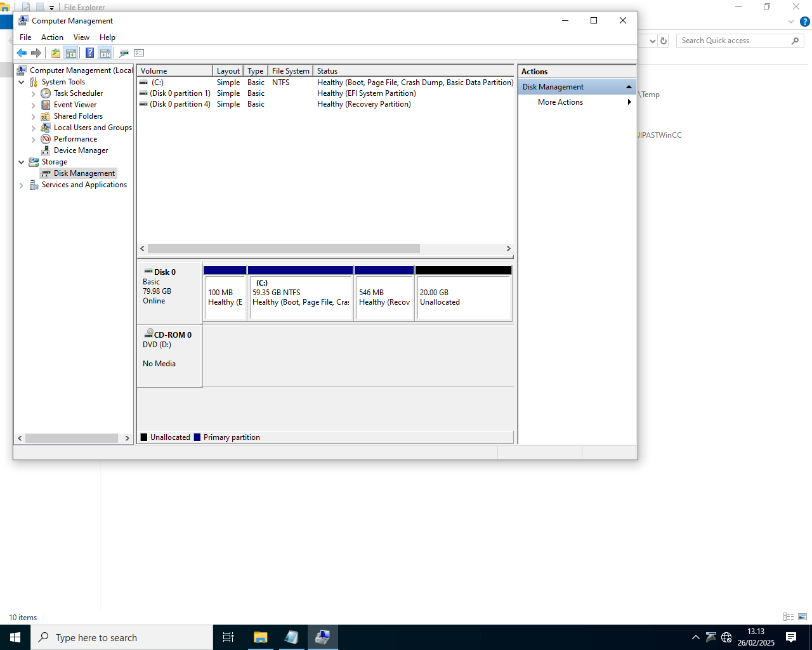The width and height of the screenshot is (812, 650).
Task: Sort by the Type column header
Action: pos(256,71)
